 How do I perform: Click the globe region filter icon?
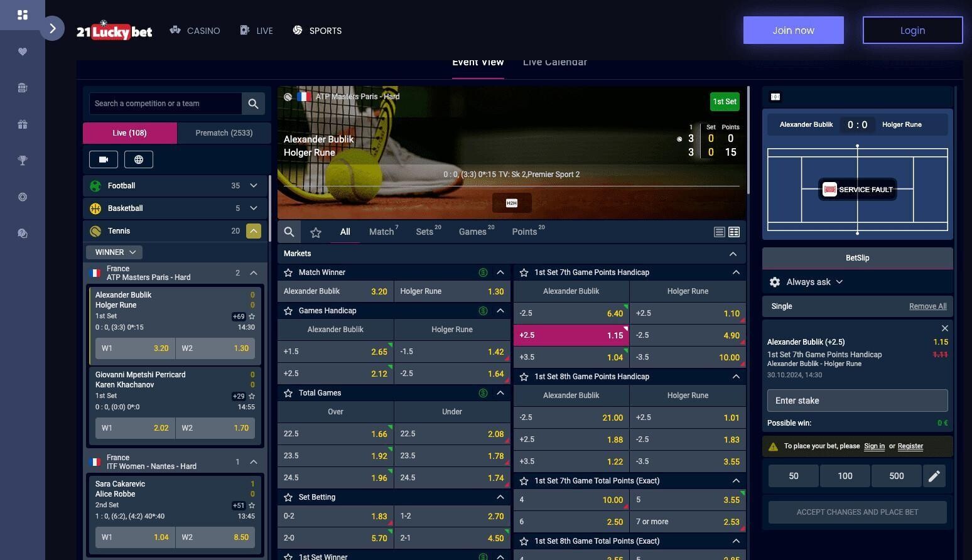(139, 159)
